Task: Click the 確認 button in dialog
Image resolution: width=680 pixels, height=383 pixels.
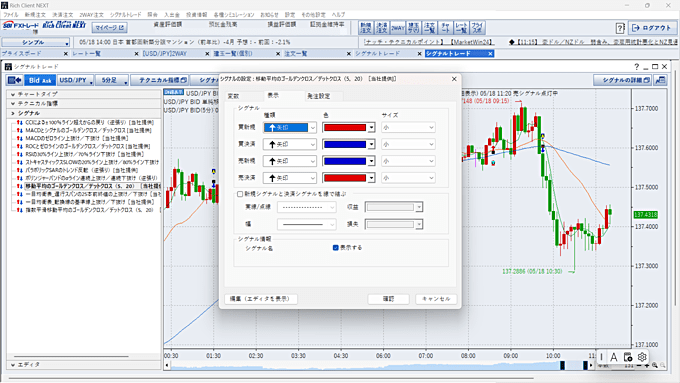Action: 388,299
